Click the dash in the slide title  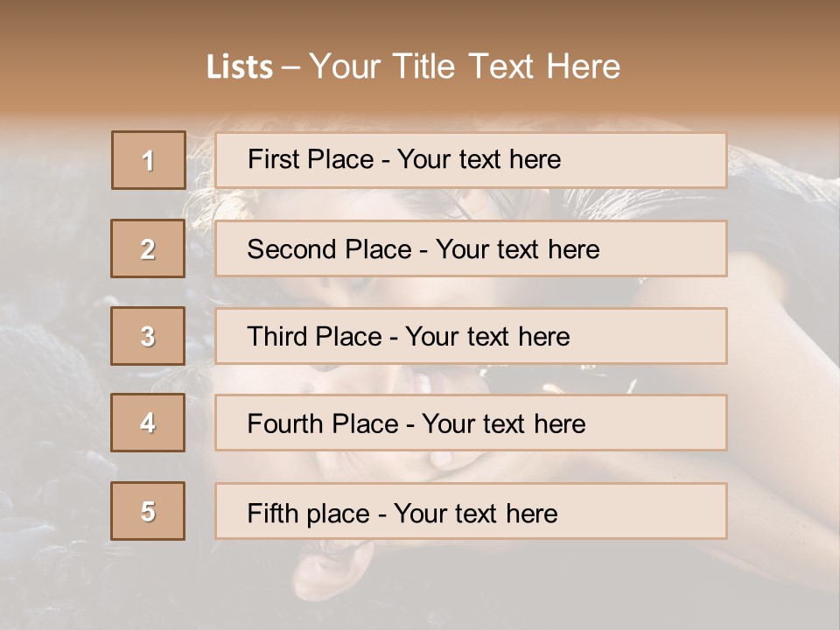(290, 67)
